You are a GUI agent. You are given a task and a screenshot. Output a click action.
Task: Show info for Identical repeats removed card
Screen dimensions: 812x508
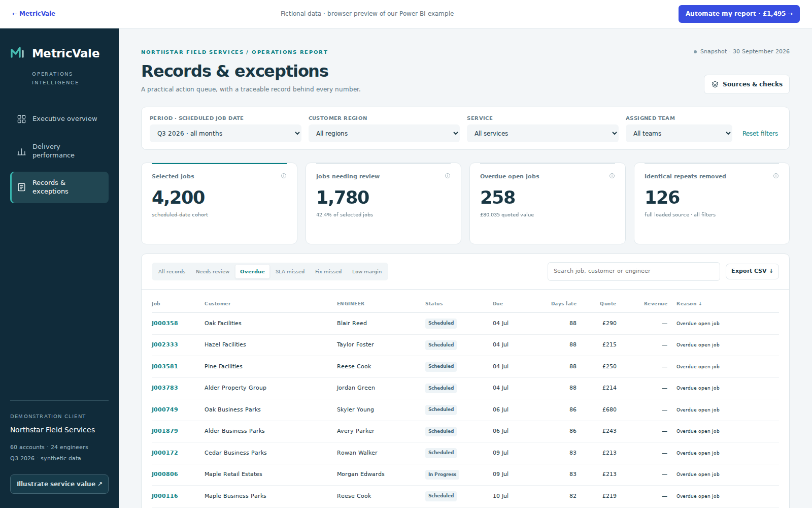[776, 176]
